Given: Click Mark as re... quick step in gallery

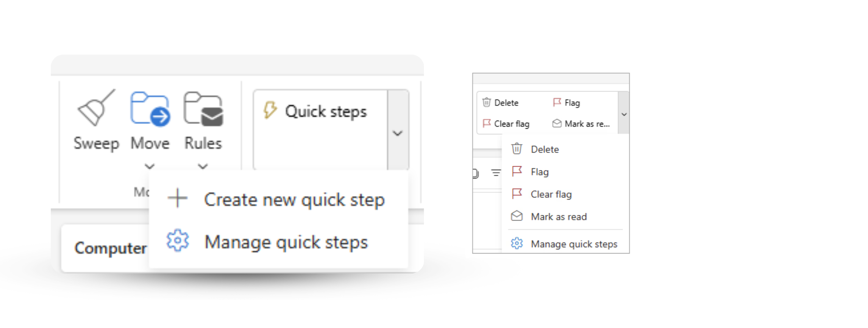Looking at the screenshot, I should [581, 124].
